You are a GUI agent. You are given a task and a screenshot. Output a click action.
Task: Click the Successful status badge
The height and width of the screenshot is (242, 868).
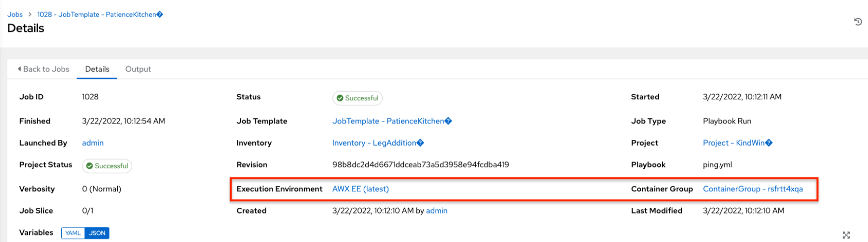(357, 98)
